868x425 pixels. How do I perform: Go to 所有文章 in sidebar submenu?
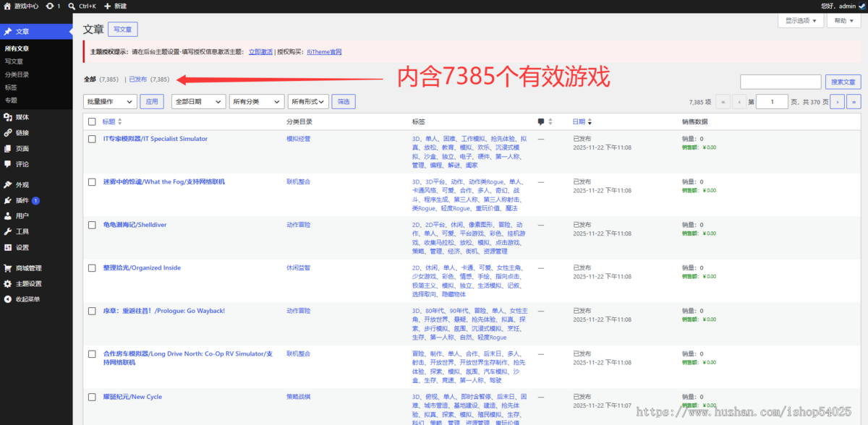pos(17,48)
